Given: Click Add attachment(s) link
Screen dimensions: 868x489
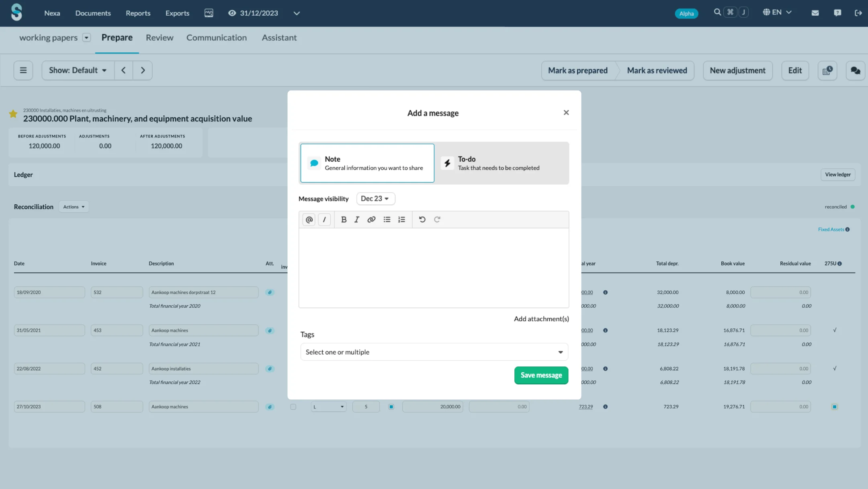Looking at the screenshot, I should pyautogui.click(x=541, y=319).
